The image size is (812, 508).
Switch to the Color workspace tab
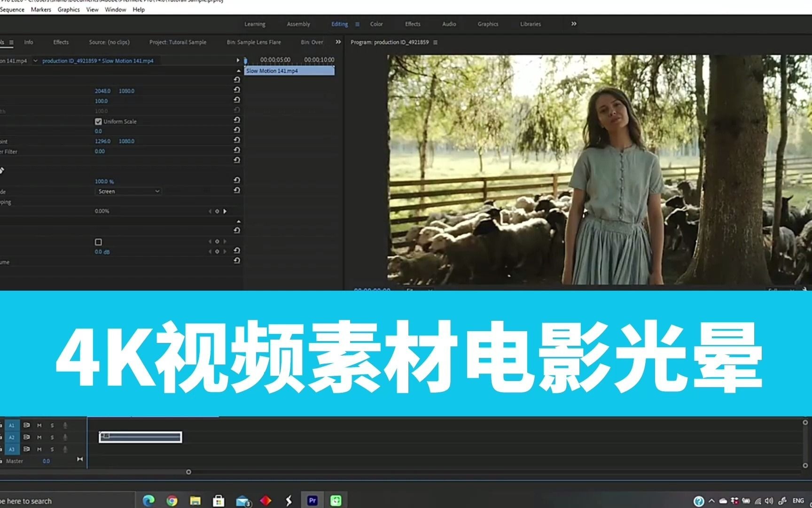point(376,24)
